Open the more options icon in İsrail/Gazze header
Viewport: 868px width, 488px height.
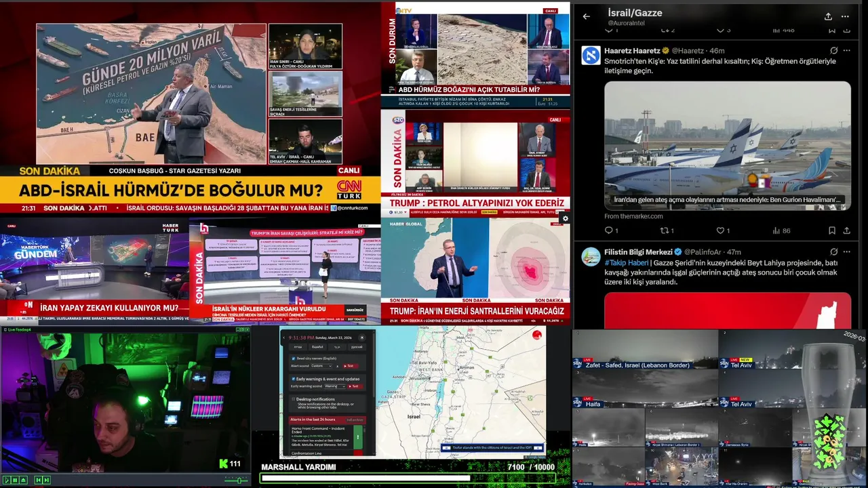pos(845,16)
